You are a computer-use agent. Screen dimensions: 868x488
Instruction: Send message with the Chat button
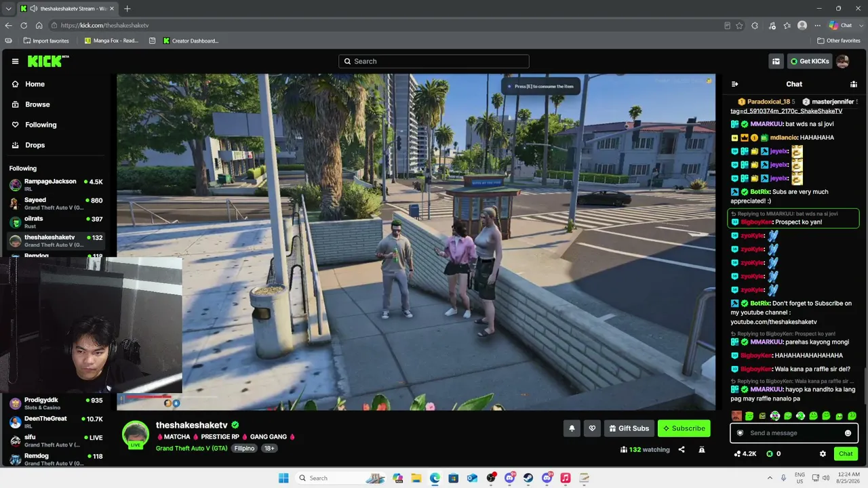click(x=846, y=453)
